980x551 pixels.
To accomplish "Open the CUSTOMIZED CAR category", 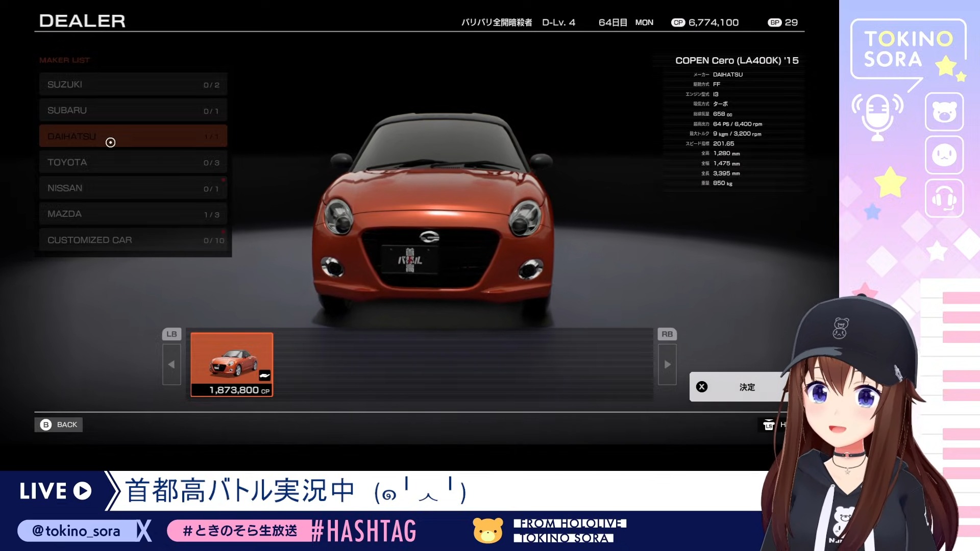I will [x=133, y=240].
